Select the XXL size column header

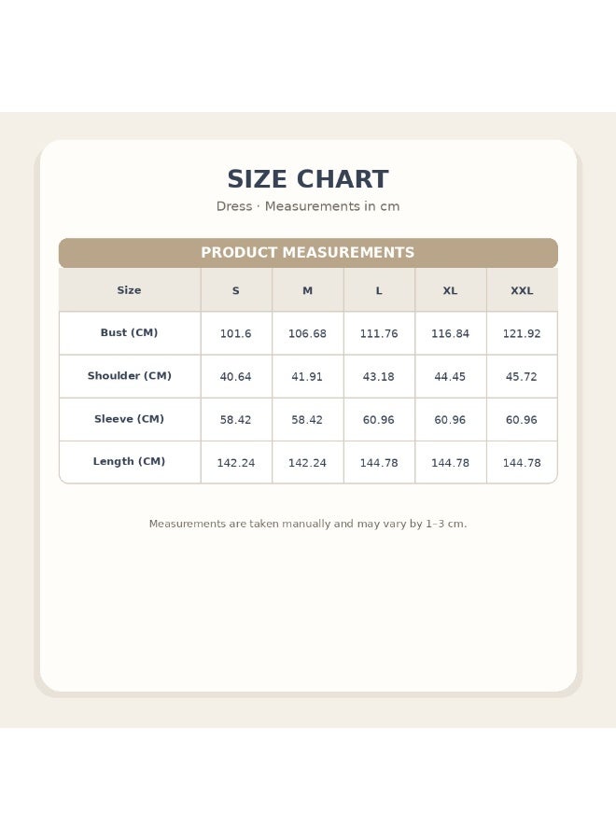(x=522, y=290)
